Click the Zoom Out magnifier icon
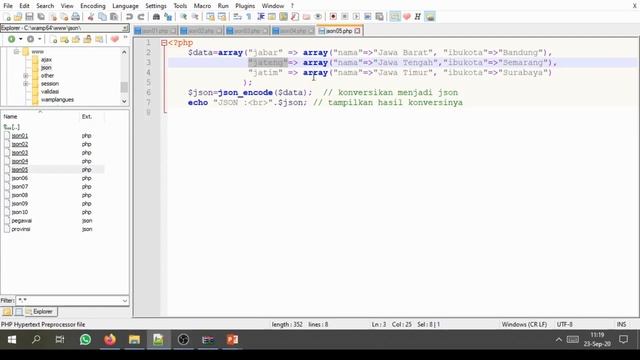 tap(195, 17)
